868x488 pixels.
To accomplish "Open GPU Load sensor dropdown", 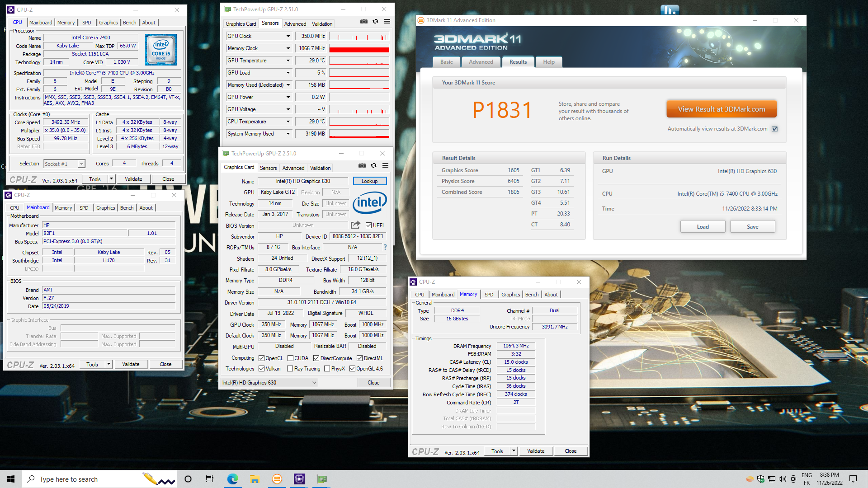I will 288,73.
